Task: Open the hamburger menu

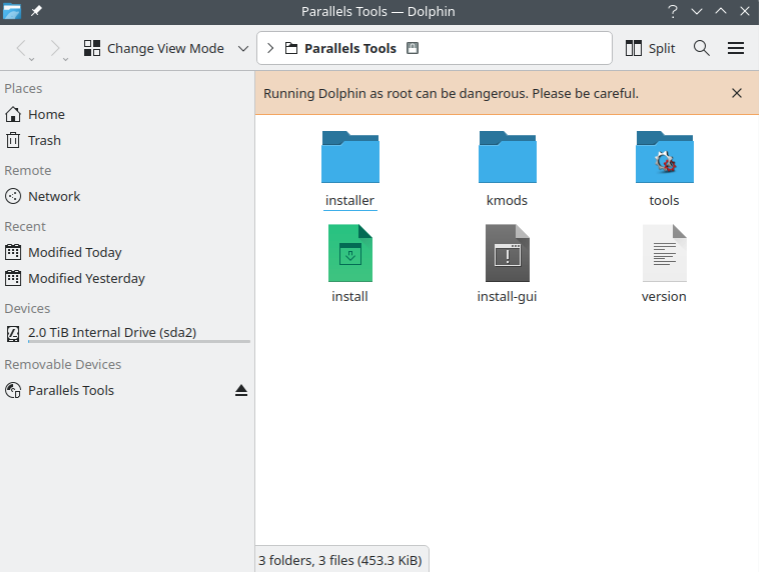Action: (736, 48)
